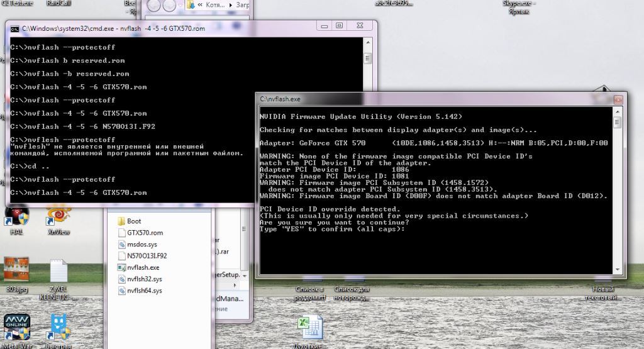Open the XnView desktop shortcut
The height and width of the screenshot is (349, 644).
[x=58, y=219]
